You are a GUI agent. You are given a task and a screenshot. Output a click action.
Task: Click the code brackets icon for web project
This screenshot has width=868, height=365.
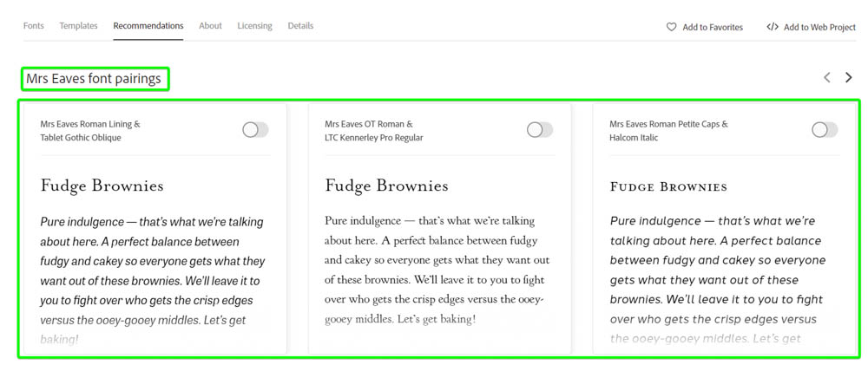(772, 27)
